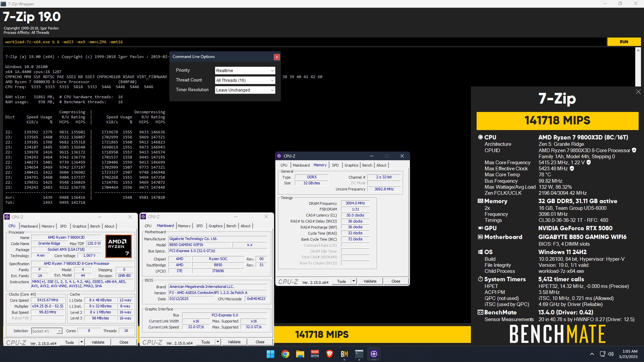Click Close button in CPU-Z Memory window
The image size is (644, 362).
[396, 282]
